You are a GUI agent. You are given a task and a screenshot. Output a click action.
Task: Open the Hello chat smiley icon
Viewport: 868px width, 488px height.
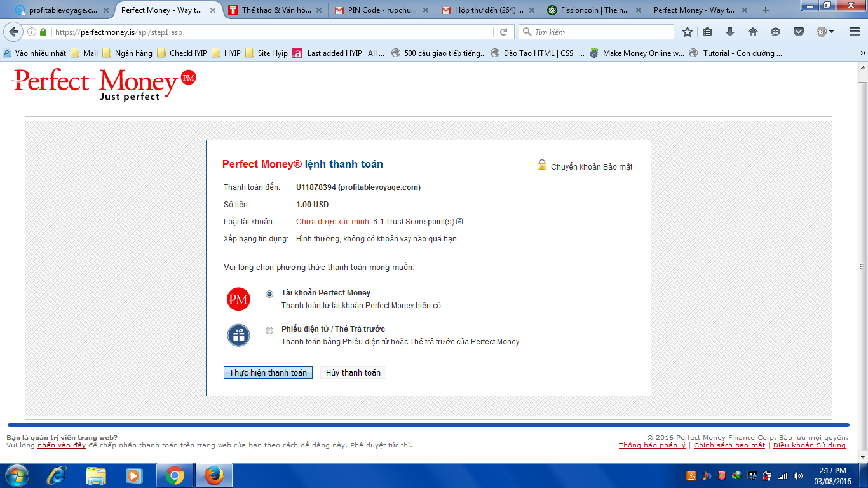775,32
